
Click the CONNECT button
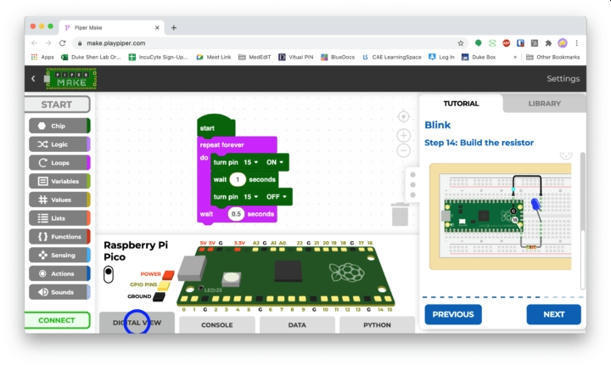tap(57, 320)
